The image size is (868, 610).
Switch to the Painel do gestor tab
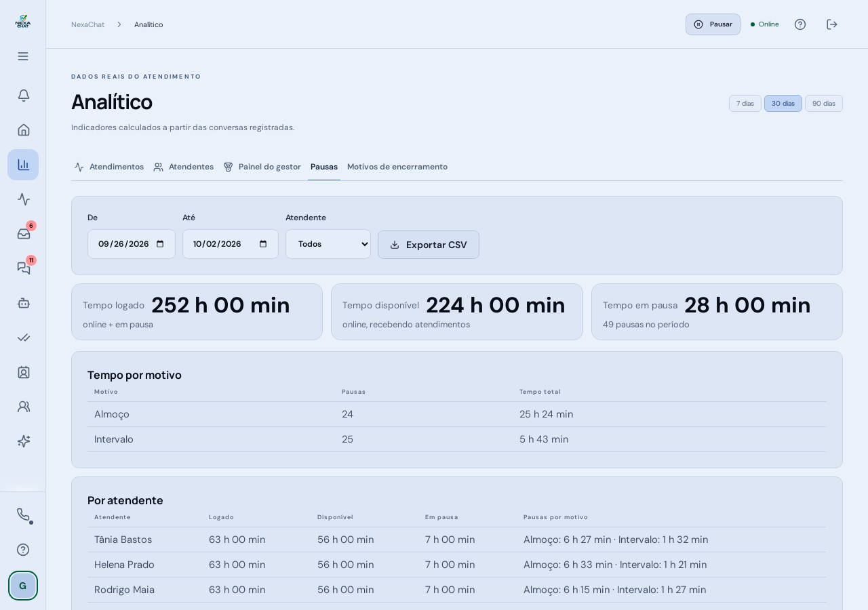[262, 167]
